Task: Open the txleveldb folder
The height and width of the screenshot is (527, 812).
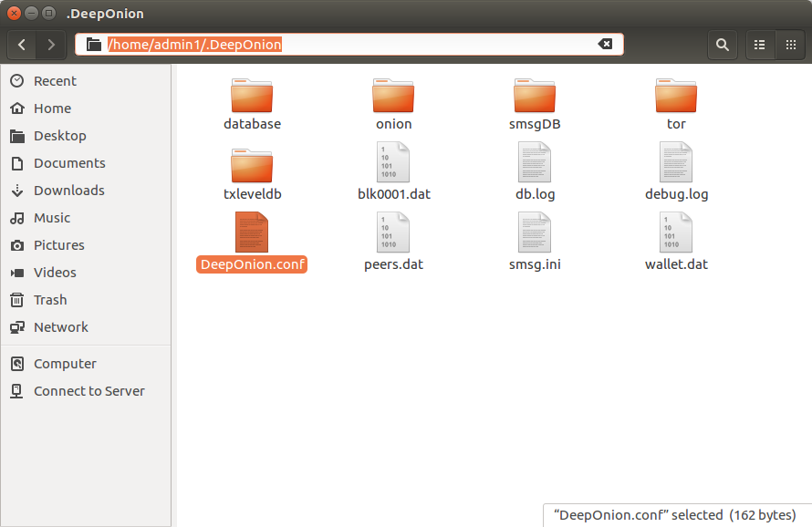Action: [252, 166]
